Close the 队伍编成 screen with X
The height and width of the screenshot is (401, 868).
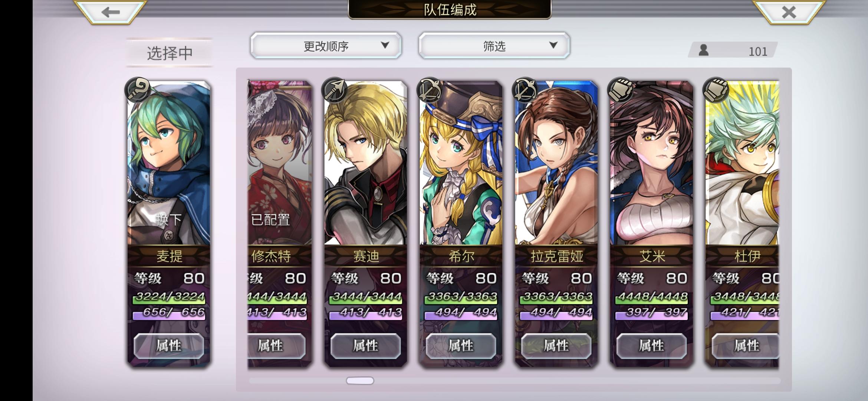coord(789,12)
